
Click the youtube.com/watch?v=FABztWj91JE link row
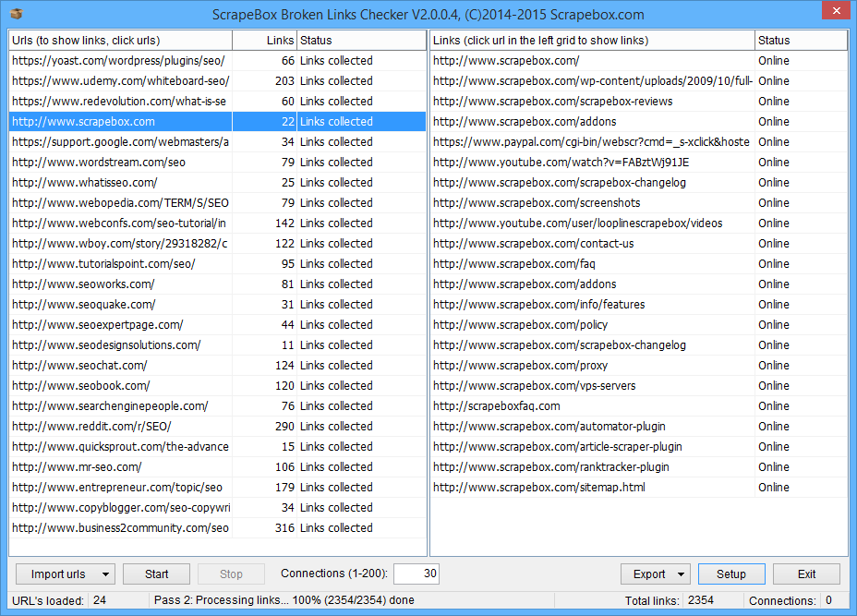(638, 163)
